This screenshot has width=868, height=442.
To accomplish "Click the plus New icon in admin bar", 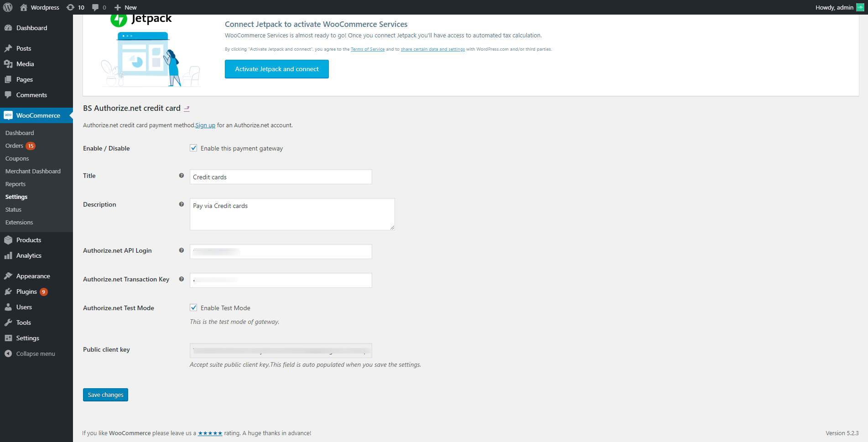I will coord(118,7).
